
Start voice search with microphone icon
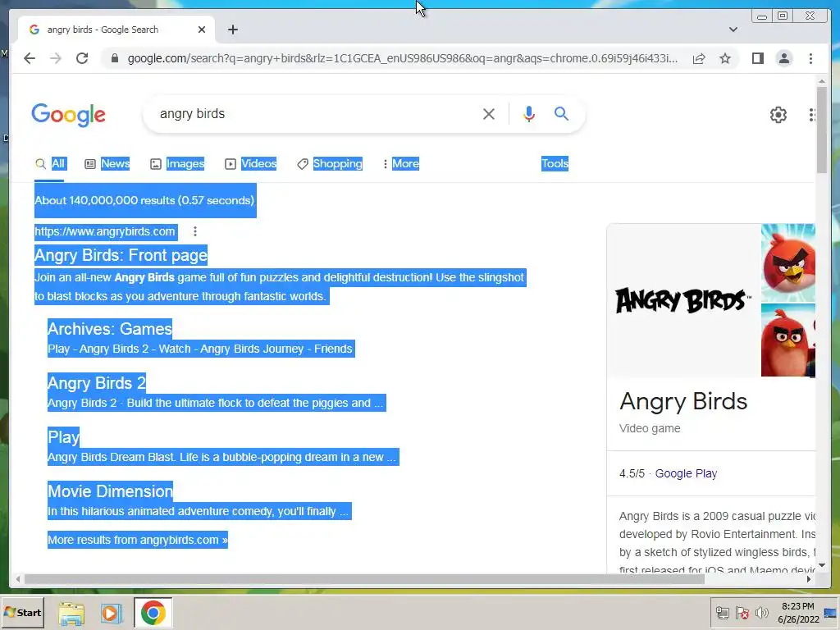[529, 113]
